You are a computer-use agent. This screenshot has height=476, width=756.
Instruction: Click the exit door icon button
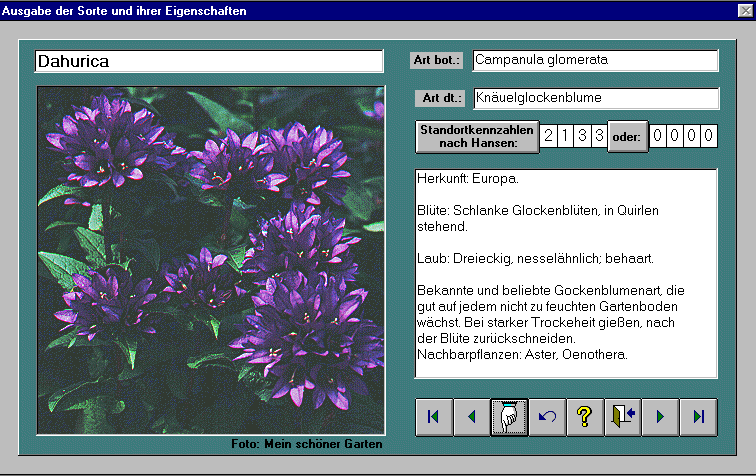pos(623,416)
